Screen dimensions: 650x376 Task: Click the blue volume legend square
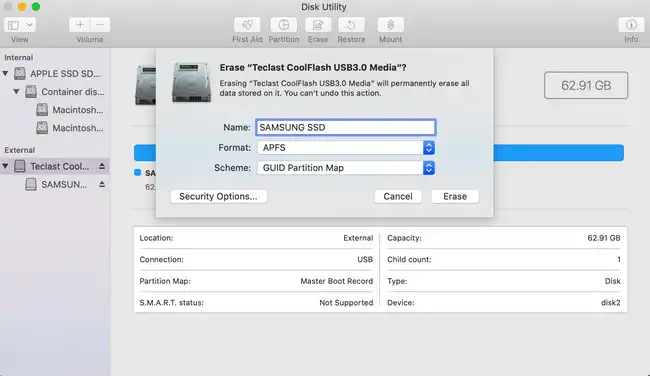tap(138, 172)
